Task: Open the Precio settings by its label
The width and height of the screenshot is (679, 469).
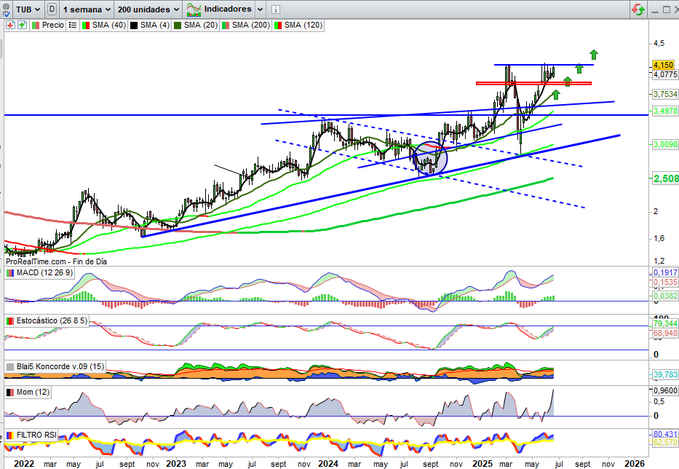Action: (53, 25)
